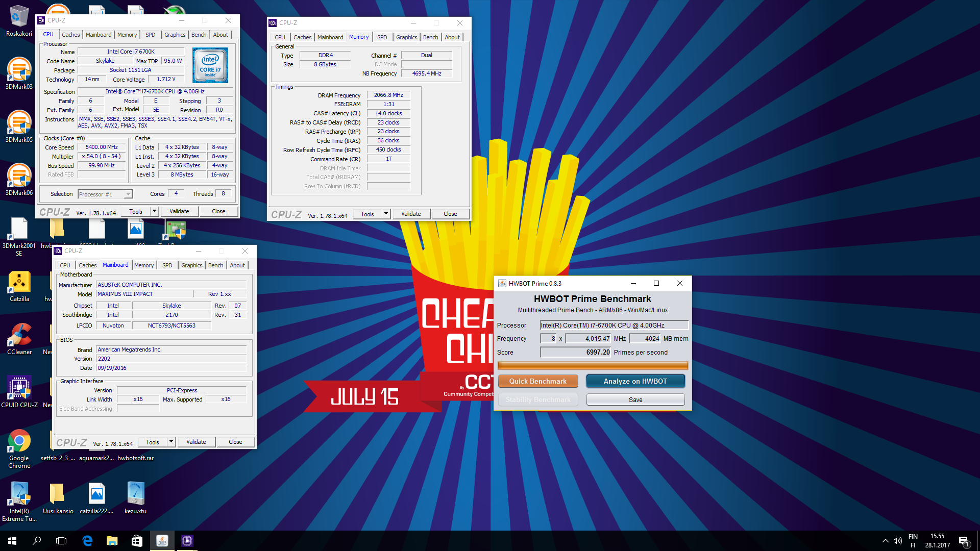The height and width of the screenshot is (551, 980).
Task: Open the hwbotsoft.rar desktop file
Action: pyautogui.click(x=135, y=458)
